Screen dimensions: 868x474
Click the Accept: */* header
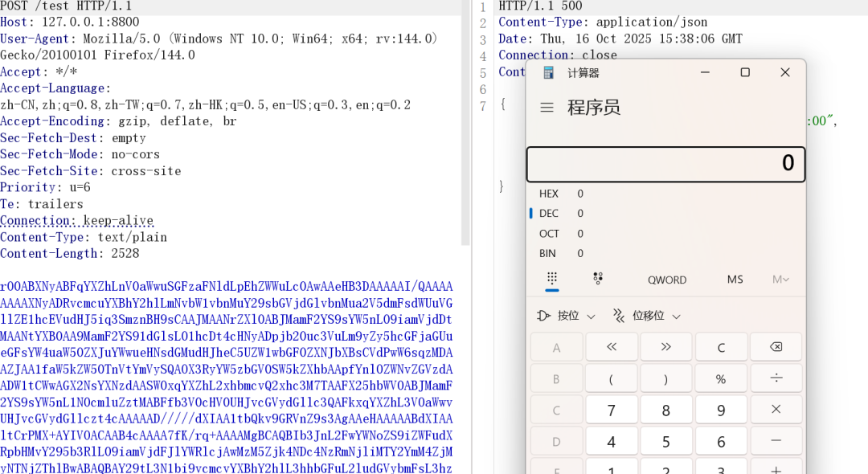[39, 72]
